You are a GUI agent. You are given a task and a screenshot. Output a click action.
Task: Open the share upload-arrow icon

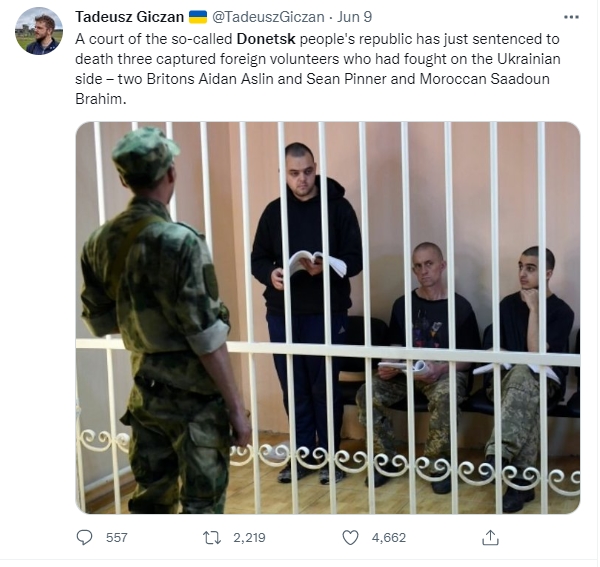490,537
